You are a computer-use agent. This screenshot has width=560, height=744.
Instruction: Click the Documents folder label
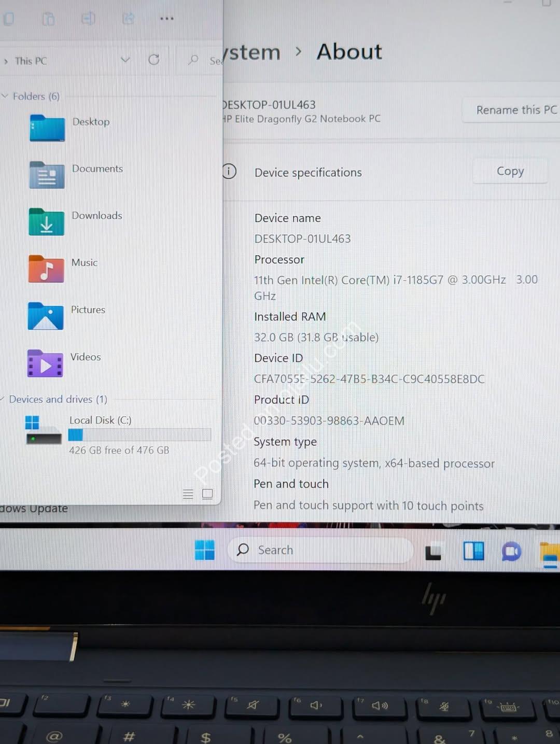(97, 169)
